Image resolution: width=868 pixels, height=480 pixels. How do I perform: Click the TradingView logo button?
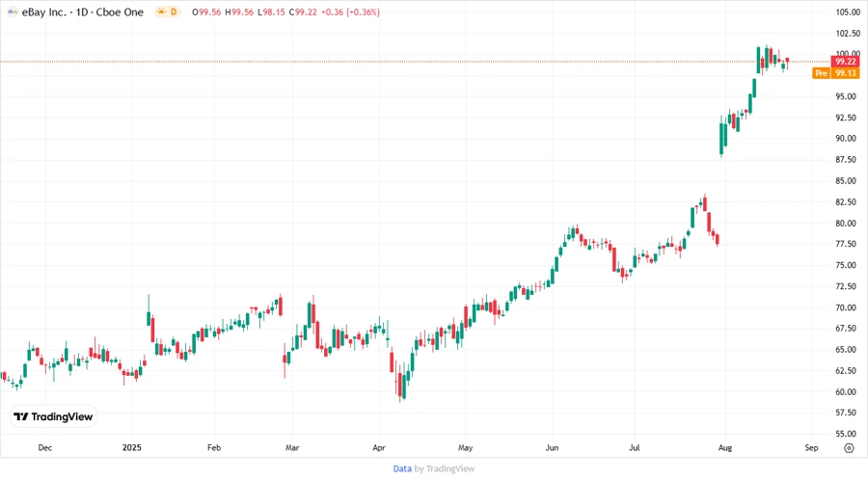(x=53, y=416)
